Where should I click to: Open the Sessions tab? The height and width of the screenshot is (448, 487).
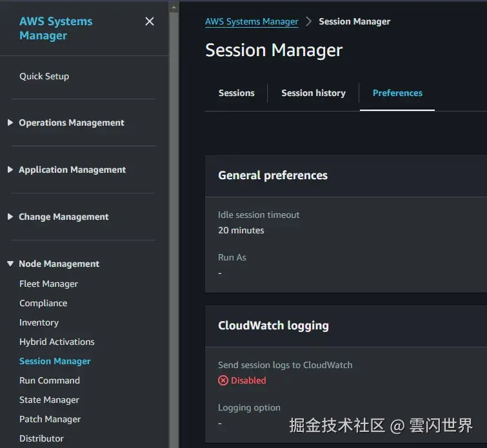coord(236,93)
